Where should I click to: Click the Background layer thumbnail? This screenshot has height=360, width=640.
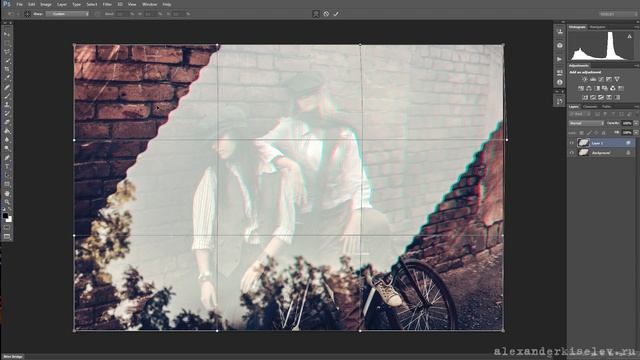point(583,153)
